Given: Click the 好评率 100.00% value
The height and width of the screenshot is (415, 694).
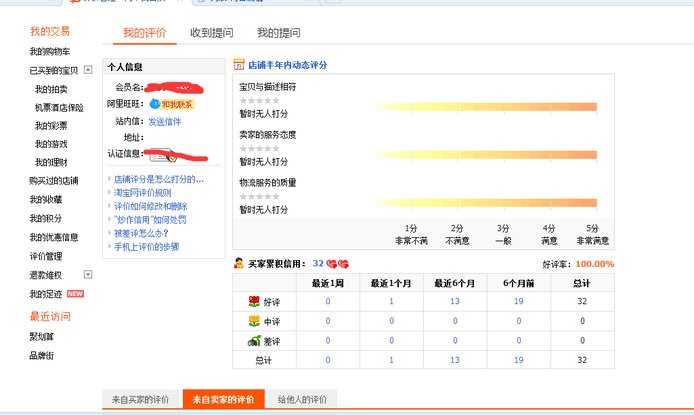Looking at the screenshot, I should (595, 264).
